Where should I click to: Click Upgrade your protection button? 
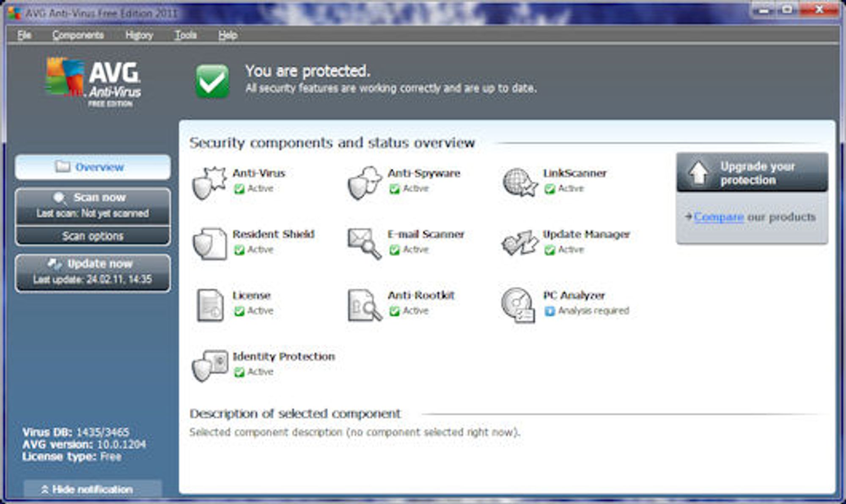pos(752,173)
